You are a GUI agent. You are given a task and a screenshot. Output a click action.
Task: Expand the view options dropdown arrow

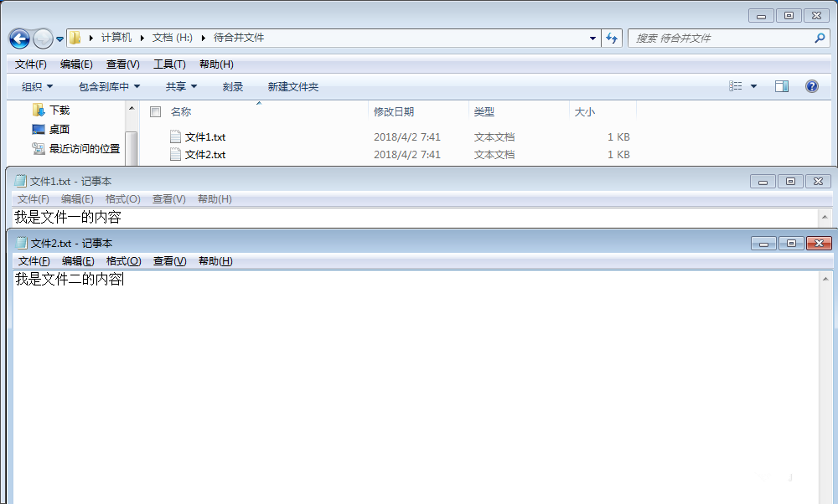[x=753, y=86]
